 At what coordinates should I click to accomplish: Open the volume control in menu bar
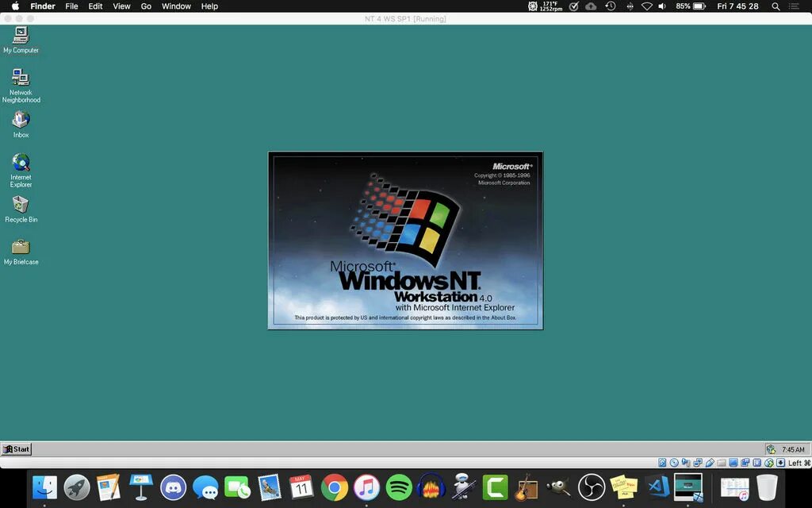click(662, 6)
